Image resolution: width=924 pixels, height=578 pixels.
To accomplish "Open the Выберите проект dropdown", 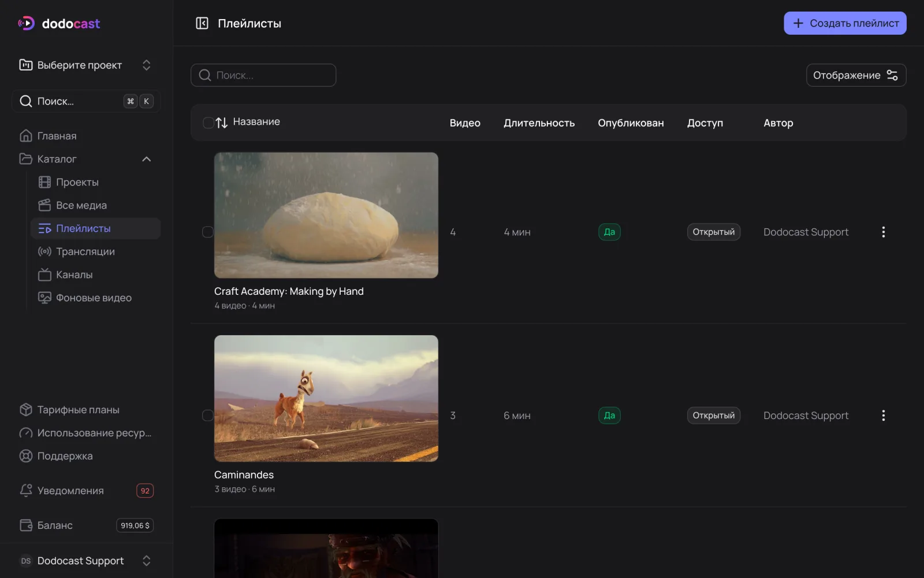I will point(86,65).
